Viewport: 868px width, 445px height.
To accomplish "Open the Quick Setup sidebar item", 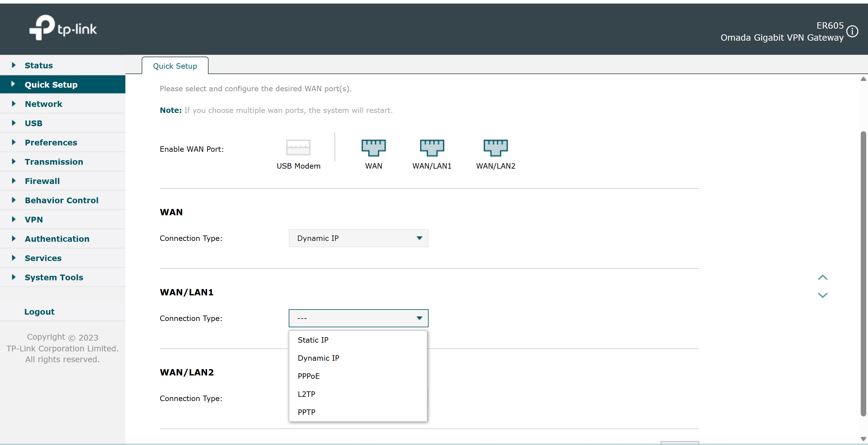I will tap(63, 85).
